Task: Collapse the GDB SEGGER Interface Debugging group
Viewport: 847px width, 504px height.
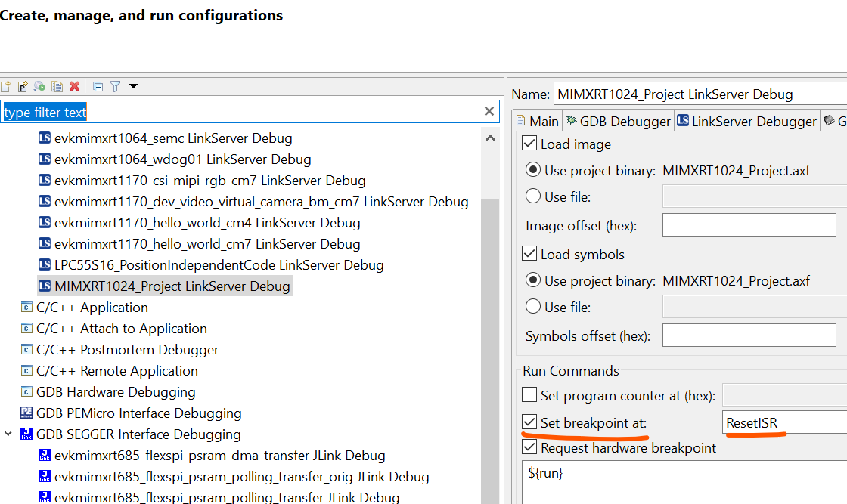Action: coord(8,434)
